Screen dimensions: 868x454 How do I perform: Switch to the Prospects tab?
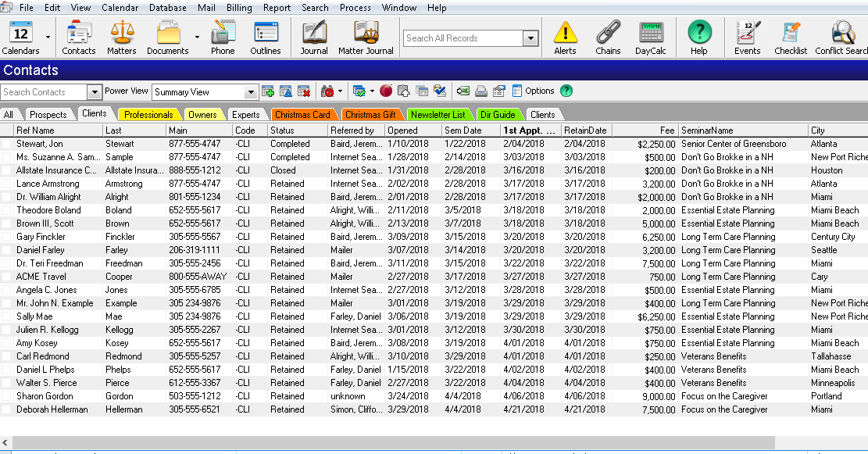[x=49, y=113]
